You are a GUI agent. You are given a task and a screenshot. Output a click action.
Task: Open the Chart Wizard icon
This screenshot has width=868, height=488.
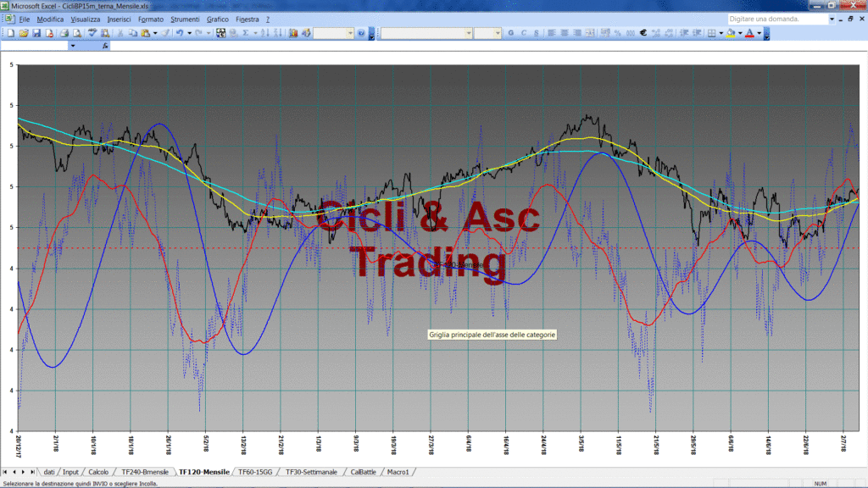pyautogui.click(x=292, y=33)
